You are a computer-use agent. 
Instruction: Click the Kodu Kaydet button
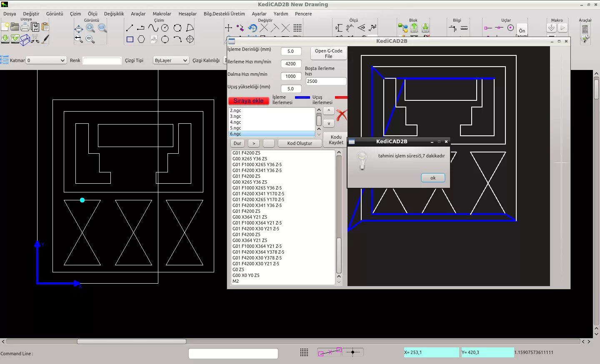[x=336, y=140]
